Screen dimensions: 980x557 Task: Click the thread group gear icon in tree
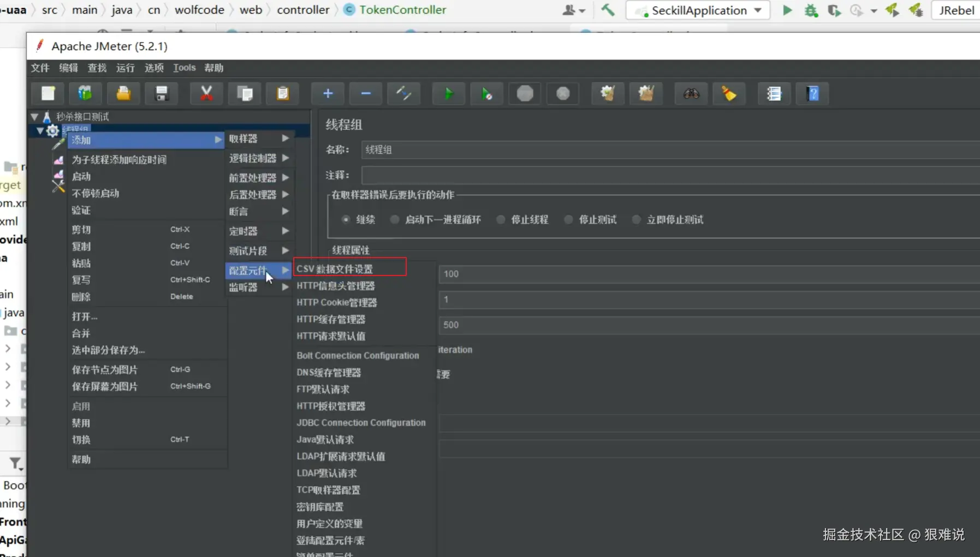tap(52, 131)
